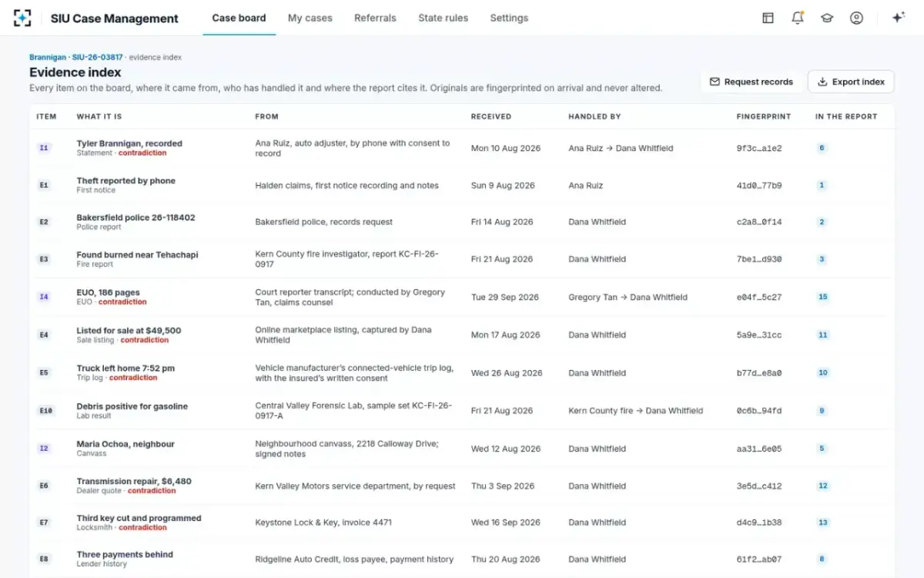
Task: Open the Settings tab
Action: pos(509,18)
